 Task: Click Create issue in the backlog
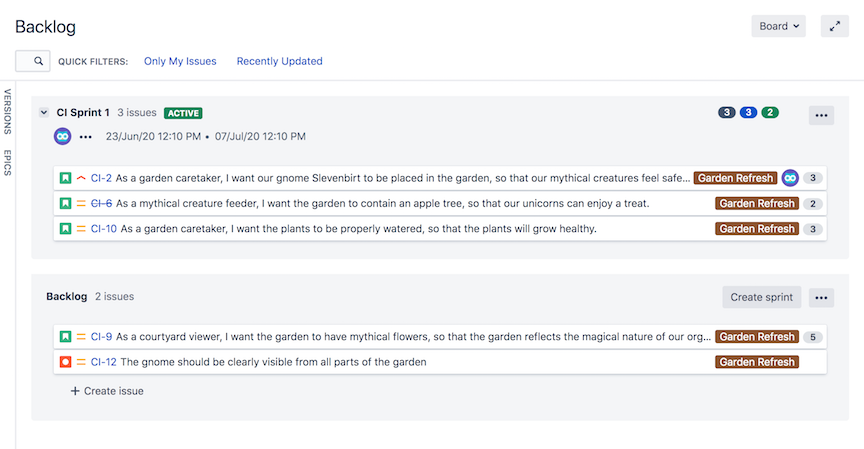click(107, 391)
